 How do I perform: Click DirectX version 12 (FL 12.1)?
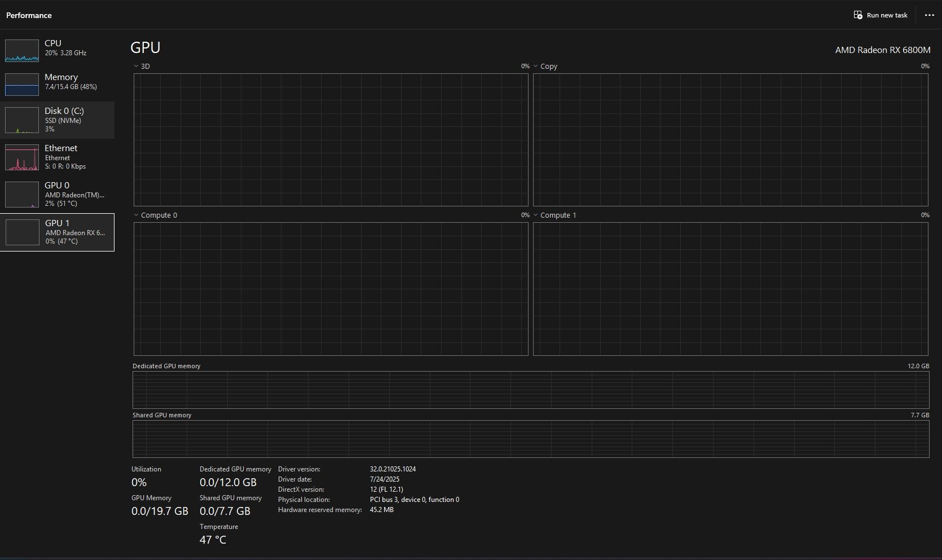click(x=386, y=490)
